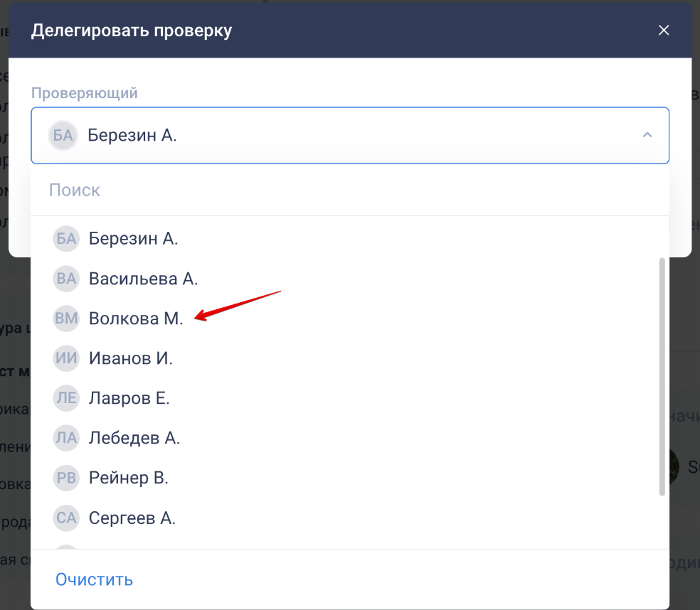Viewport: 700px width, 610px height.
Task: Select Васильева А. in the dropdown list
Action: pyautogui.click(x=143, y=279)
